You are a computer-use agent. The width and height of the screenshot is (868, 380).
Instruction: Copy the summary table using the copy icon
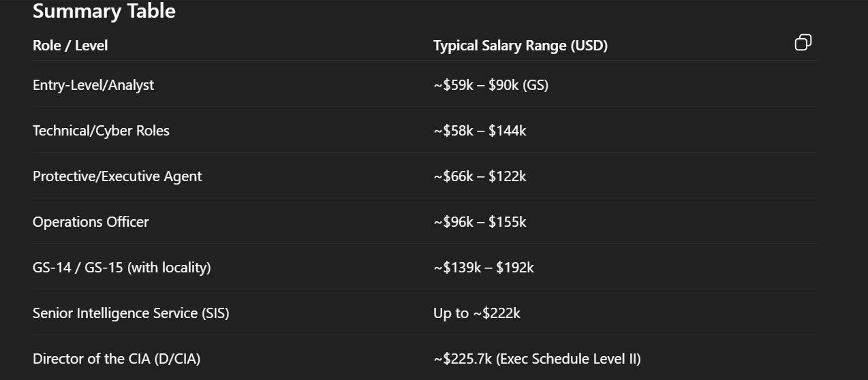[803, 42]
